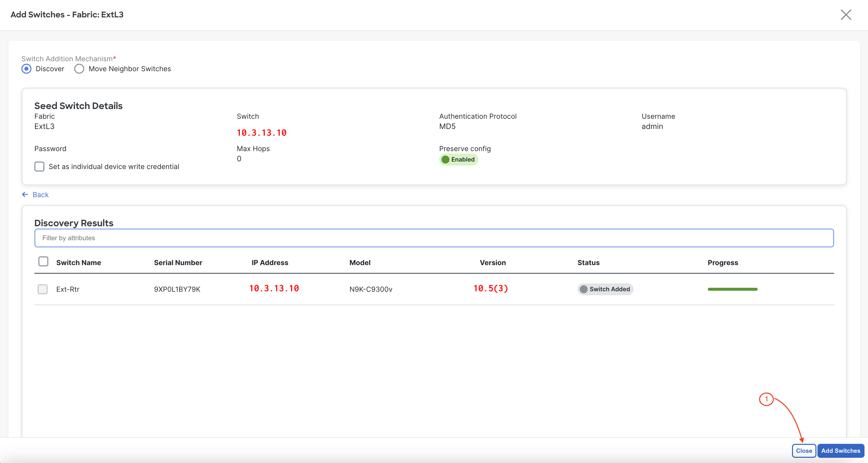Sort by Serial Number column
The height and width of the screenshot is (463, 868).
178,263
